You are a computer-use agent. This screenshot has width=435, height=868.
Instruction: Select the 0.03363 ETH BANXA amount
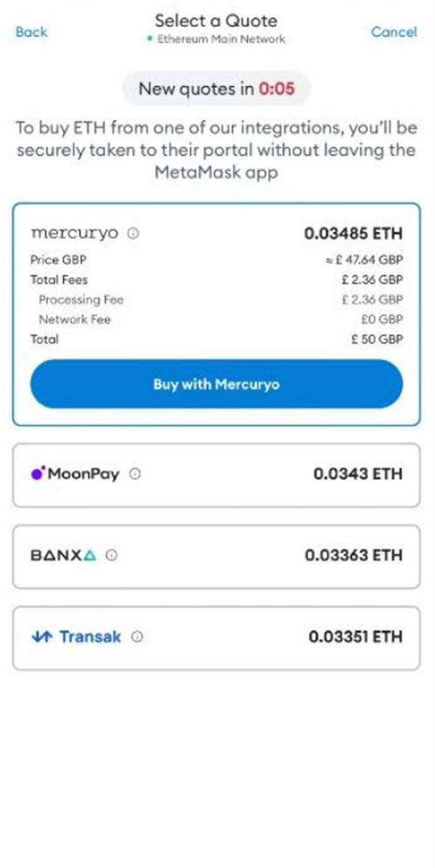coord(353,555)
